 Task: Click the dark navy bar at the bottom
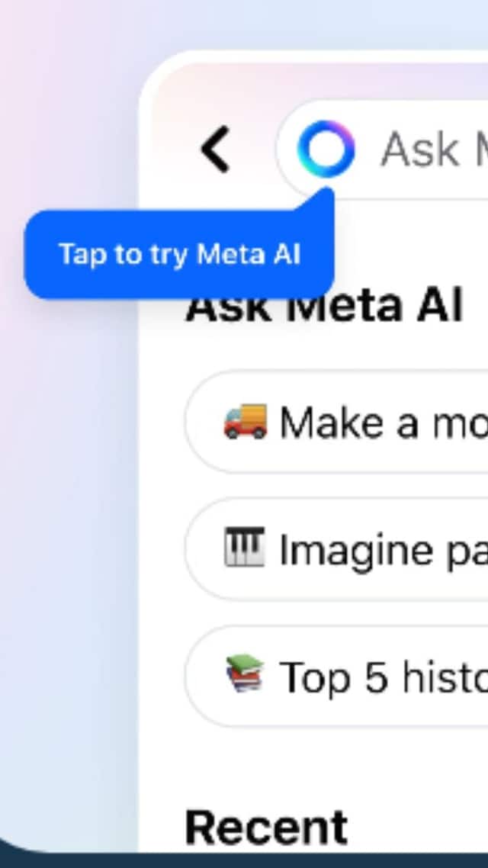tap(244, 861)
